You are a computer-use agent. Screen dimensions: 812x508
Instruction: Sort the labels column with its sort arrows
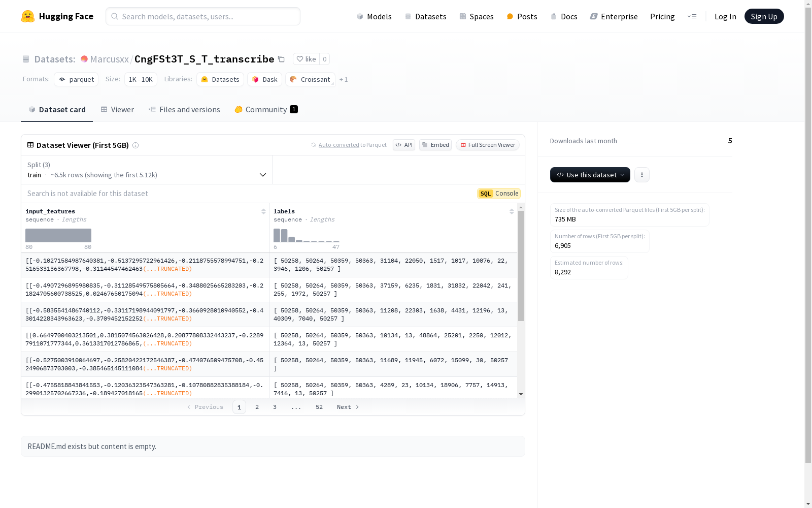[512, 211]
